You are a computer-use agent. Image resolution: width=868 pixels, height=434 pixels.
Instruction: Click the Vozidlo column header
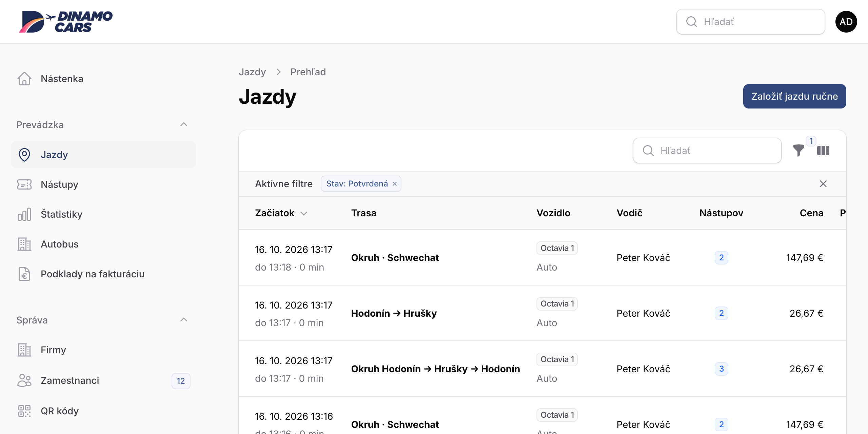pos(553,213)
